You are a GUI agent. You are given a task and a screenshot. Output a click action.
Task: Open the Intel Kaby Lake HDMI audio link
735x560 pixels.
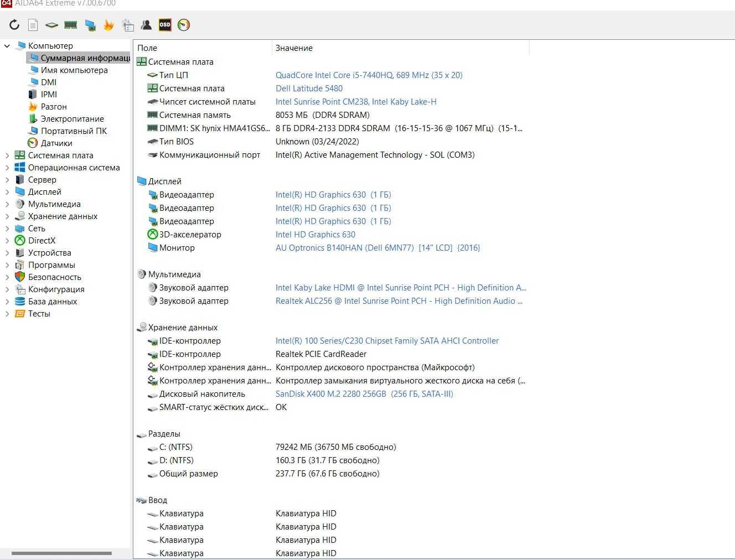401,288
